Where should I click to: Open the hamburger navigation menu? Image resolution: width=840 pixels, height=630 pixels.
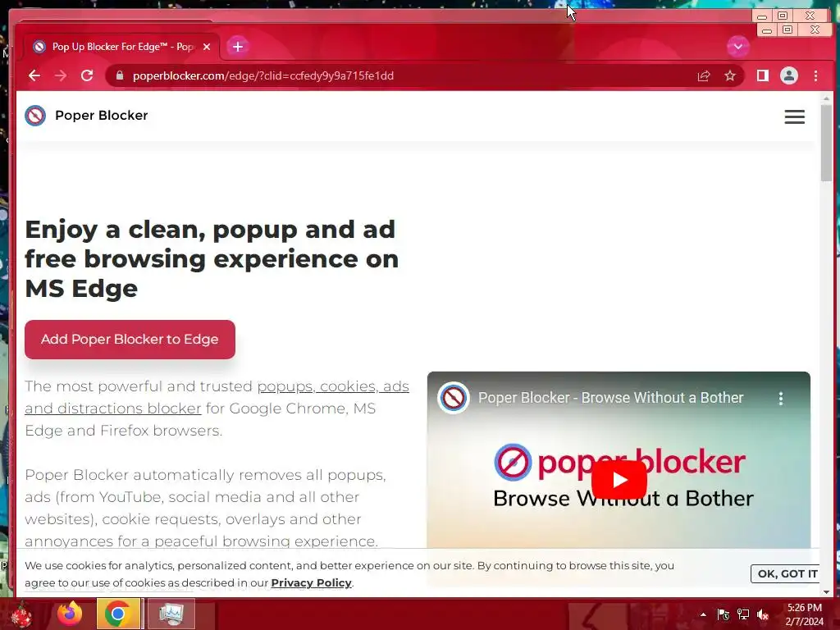point(794,116)
